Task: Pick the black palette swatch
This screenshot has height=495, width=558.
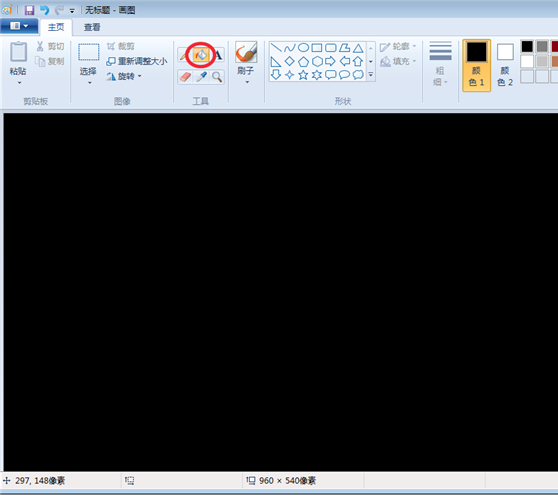Action: coord(527,46)
